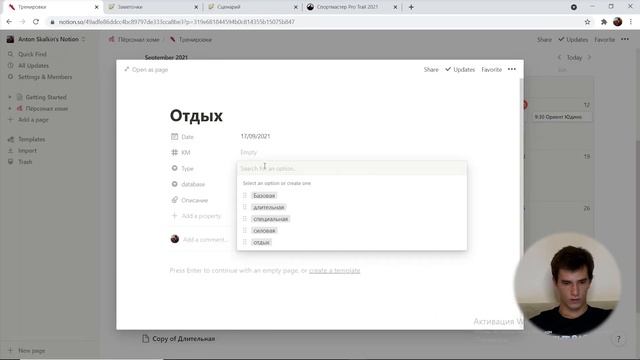Open the help question mark button
This screenshot has height=360, width=640.
click(x=618, y=339)
